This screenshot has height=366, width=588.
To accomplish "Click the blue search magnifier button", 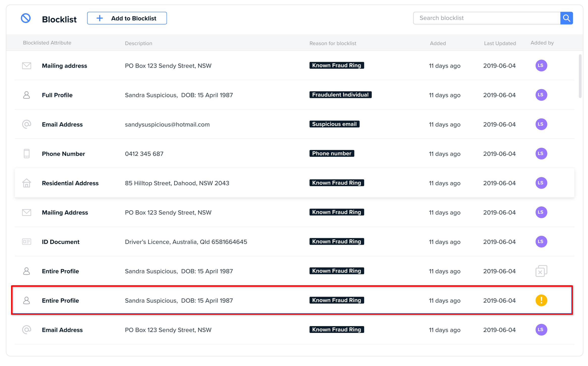I will pos(566,18).
